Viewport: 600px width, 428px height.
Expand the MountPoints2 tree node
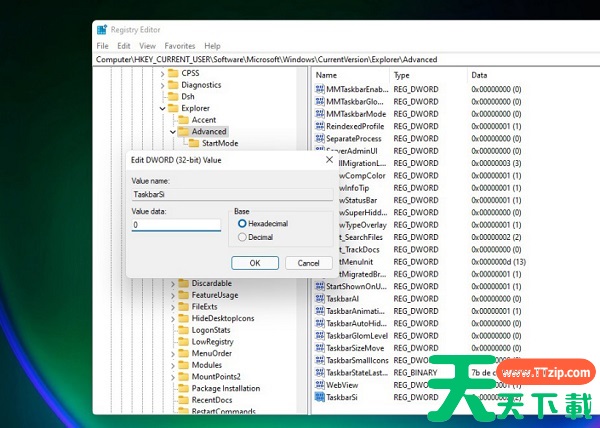[173, 377]
